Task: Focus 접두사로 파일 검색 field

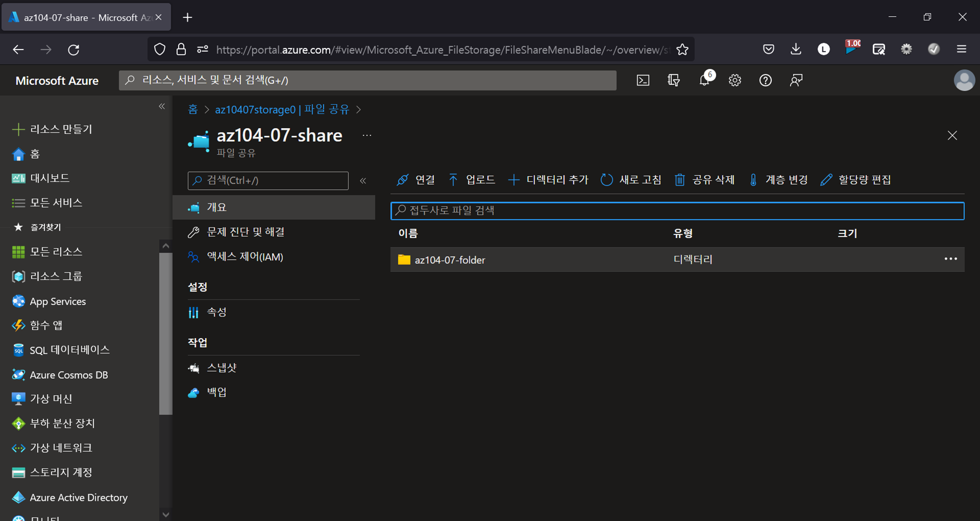Action: (677, 211)
